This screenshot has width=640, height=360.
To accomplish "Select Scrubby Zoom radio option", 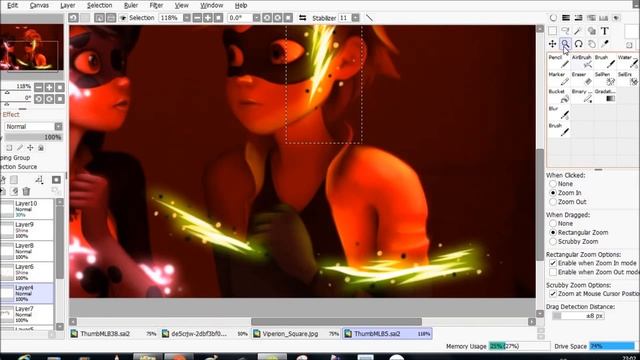I will [x=553, y=241].
